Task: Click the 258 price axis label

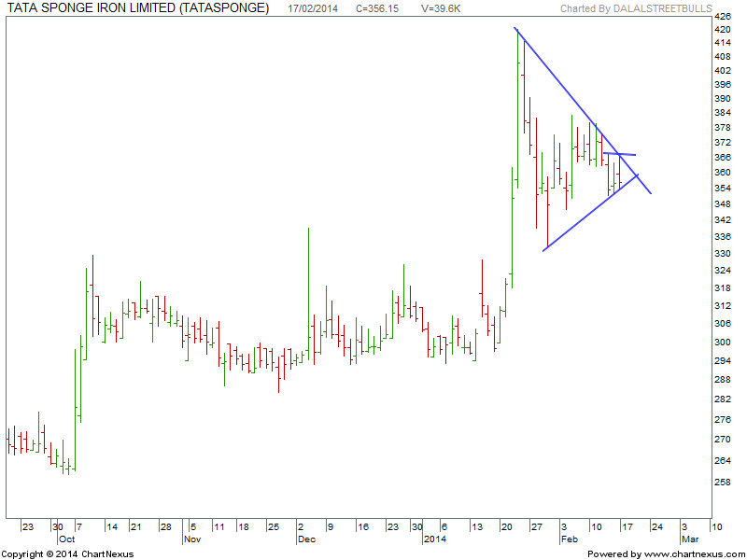Action: pos(723,482)
